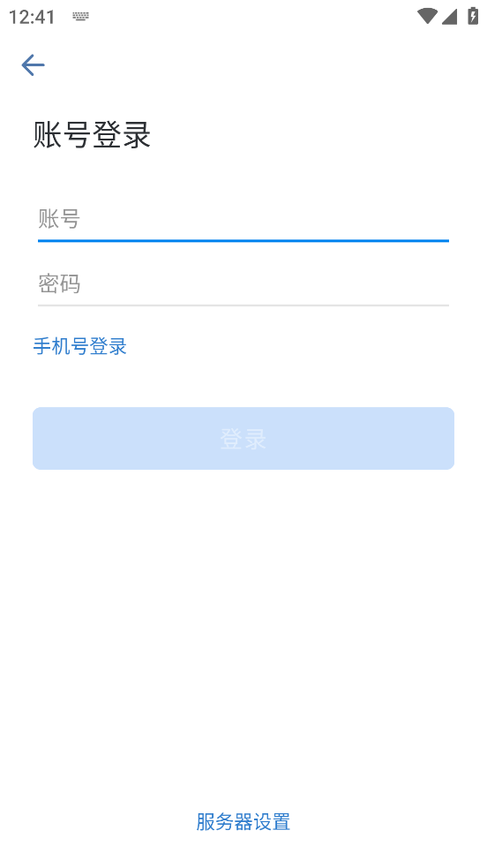Image resolution: width=487 pixels, height=868 pixels.
Task: Tap the 账号登录 page heading
Action: pyautogui.click(x=92, y=135)
